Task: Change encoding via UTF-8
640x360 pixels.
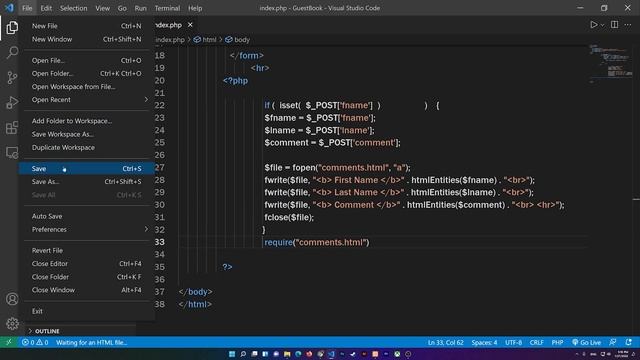Action: 513,342
